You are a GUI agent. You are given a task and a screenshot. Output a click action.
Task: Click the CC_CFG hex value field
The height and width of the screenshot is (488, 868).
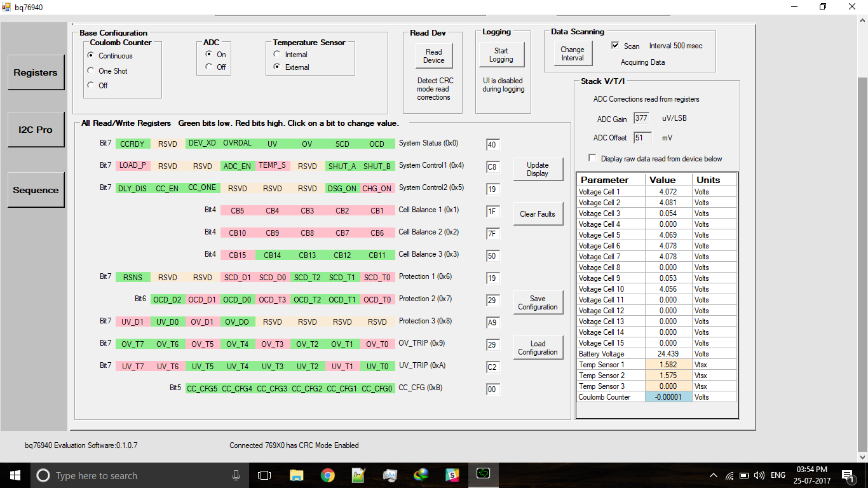coord(492,390)
